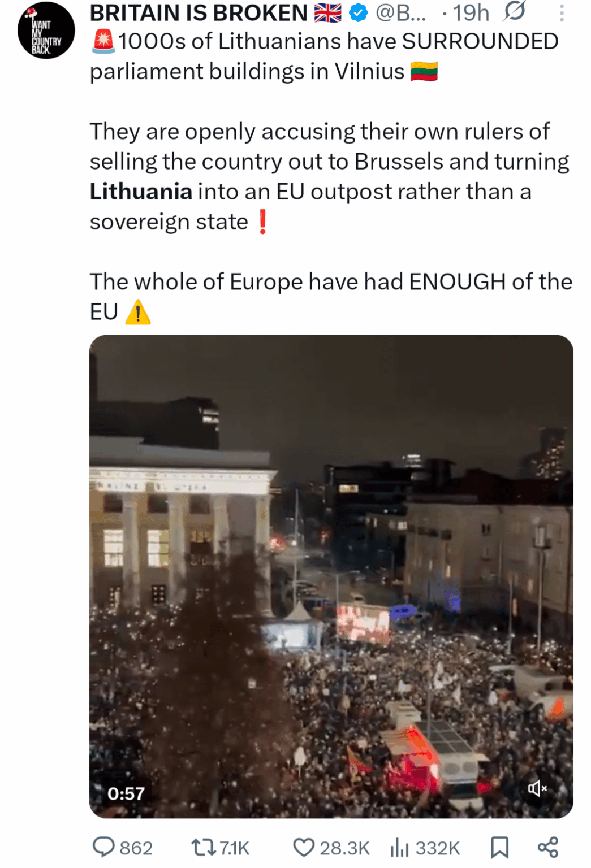Open the BRITAIN IS BROKEN profile name

[x=197, y=12]
